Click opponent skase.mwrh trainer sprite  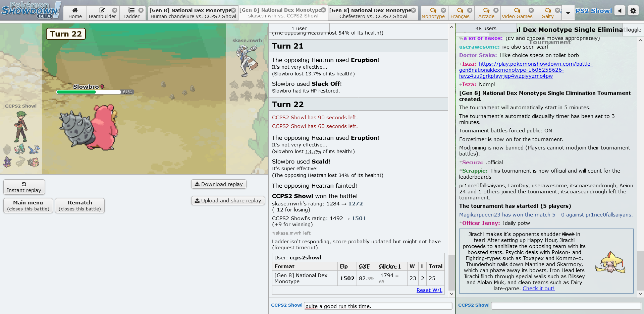point(247,60)
